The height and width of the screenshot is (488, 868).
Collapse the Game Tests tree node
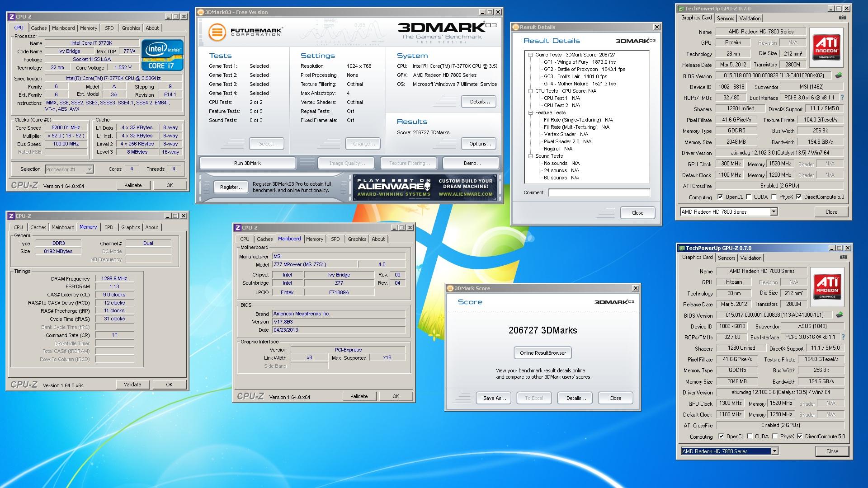(530, 55)
